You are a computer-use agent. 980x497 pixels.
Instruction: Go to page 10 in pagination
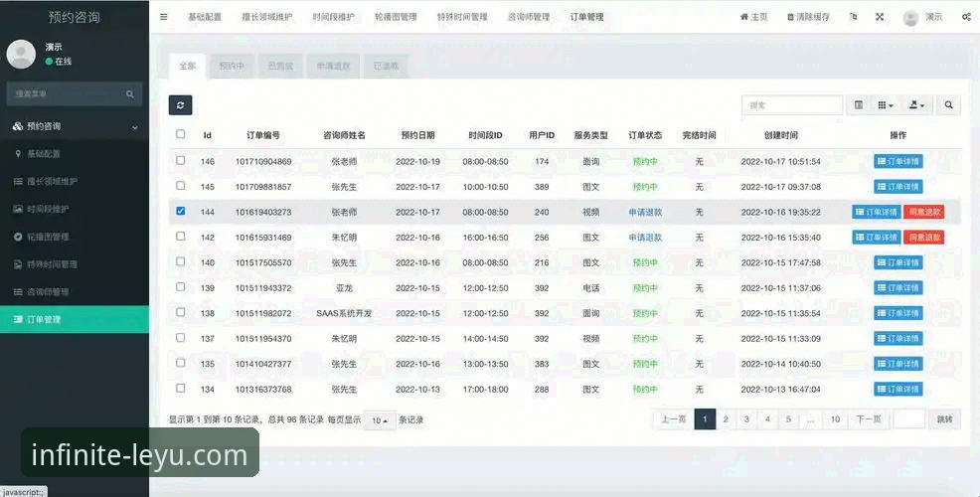click(835, 419)
